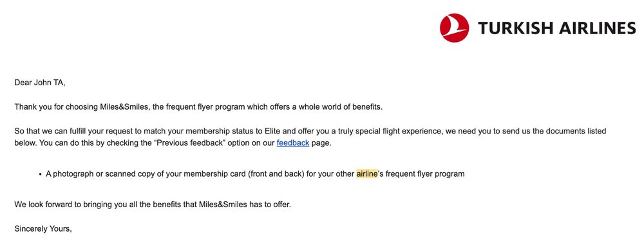644x240 pixels.
Task: Click the TURKISH AIRLINES wordmark text
Action: (x=556, y=28)
